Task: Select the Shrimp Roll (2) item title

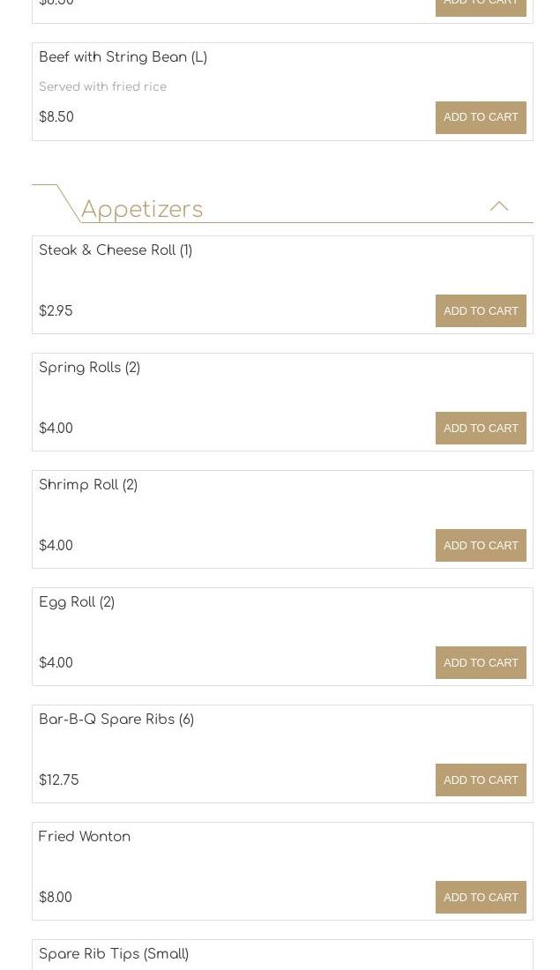Action: pyautogui.click(x=88, y=485)
